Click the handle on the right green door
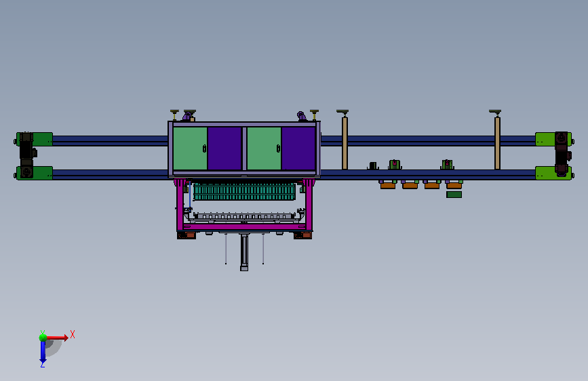This screenshot has width=588, height=381. coord(278,149)
